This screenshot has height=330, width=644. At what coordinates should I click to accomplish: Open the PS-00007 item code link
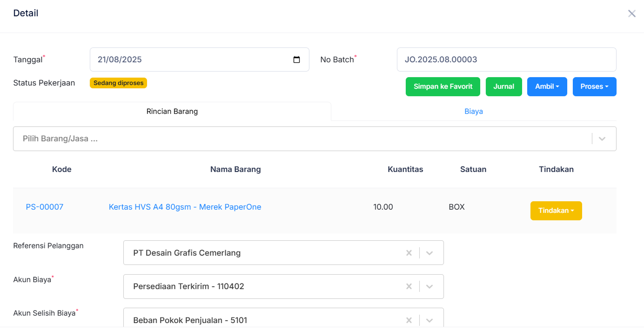point(45,207)
